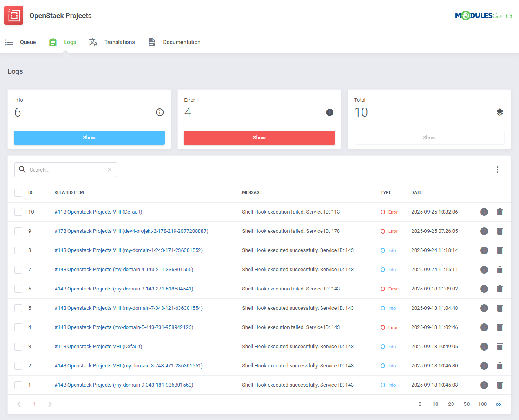This screenshot has width=519, height=420.
Task: Clear the search field using the X icon
Action: point(109,169)
